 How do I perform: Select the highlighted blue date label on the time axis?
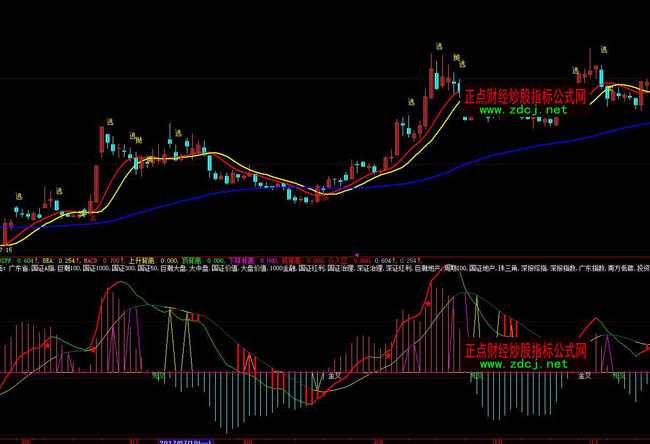pyautogui.click(x=186, y=440)
